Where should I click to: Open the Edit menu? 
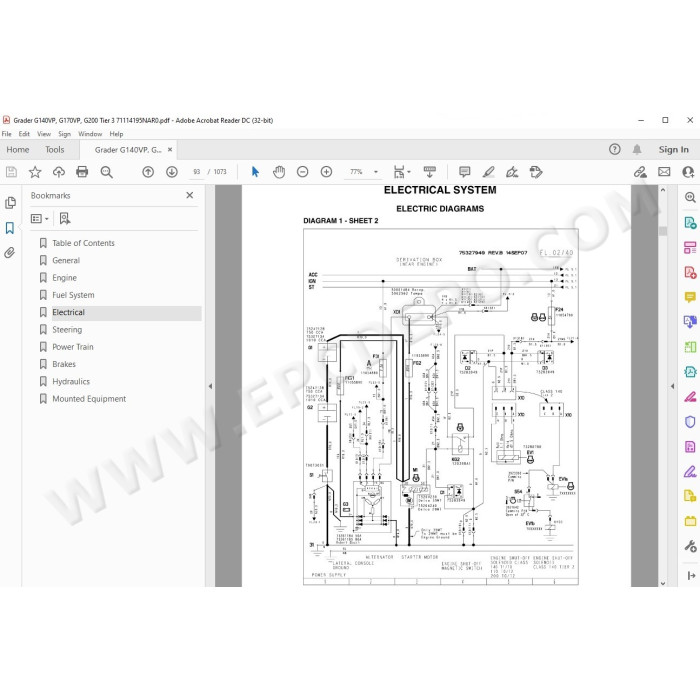pyautogui.click(x=24, y=134)
